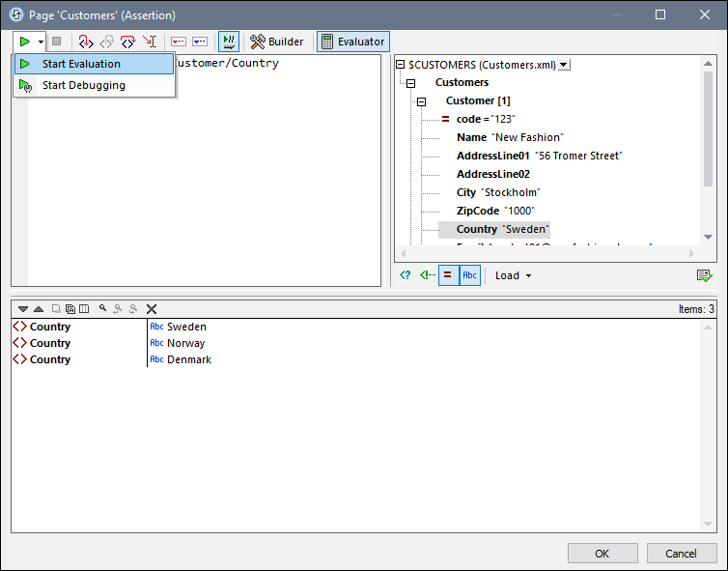Toggle the Abc text values display button

point(469,275)
